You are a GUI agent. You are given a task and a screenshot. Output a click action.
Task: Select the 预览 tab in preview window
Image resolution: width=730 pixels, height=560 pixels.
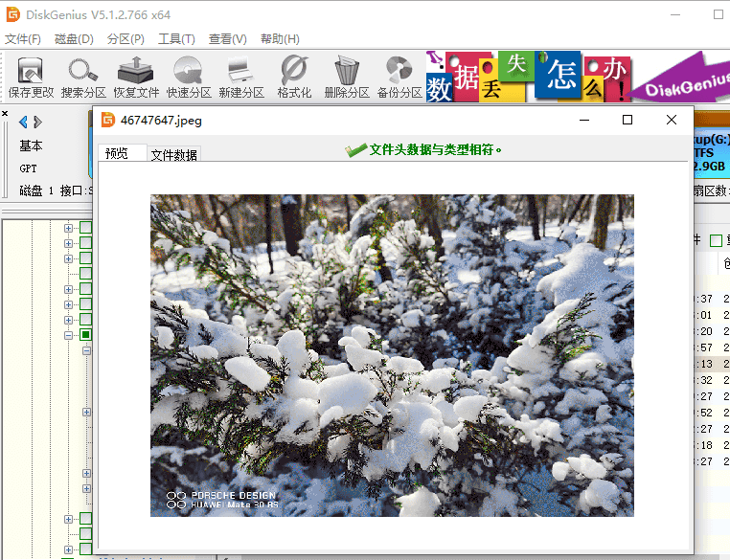pyautogui.click(x=117, y=153)
